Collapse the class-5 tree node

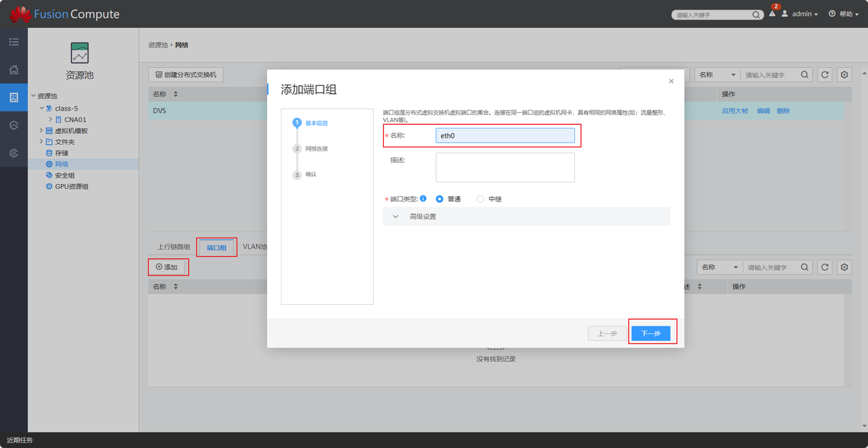[x=41, y=108]
